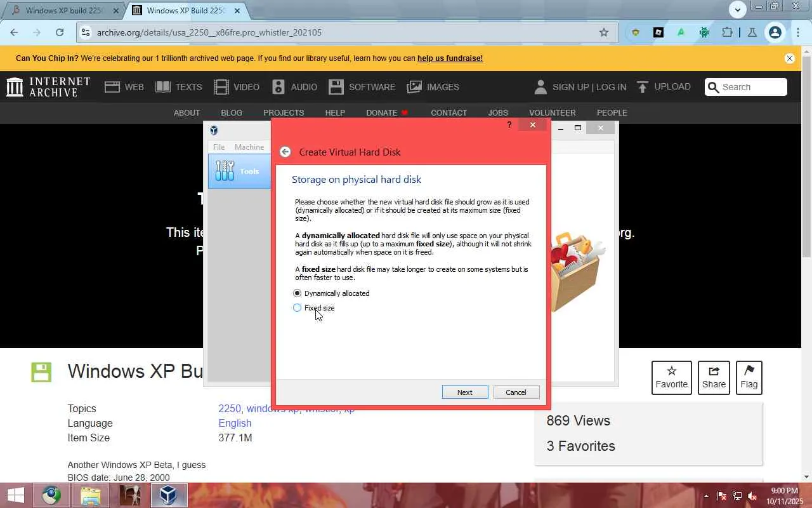Reload the archive.org page

[60, 32]
